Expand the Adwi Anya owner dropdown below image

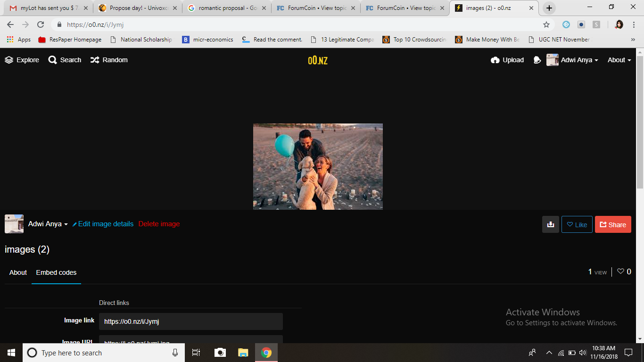[x=48, y=224]
